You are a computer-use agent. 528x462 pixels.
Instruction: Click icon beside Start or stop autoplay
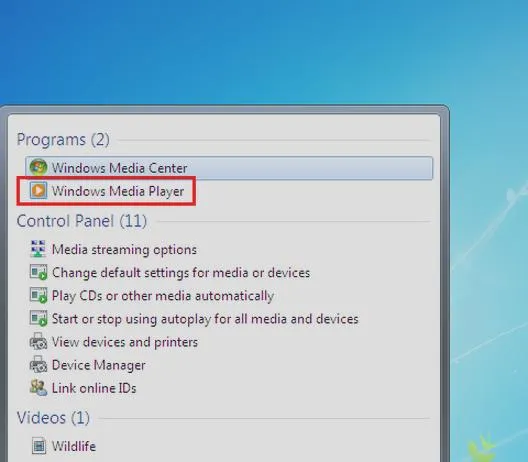point(38,318)
